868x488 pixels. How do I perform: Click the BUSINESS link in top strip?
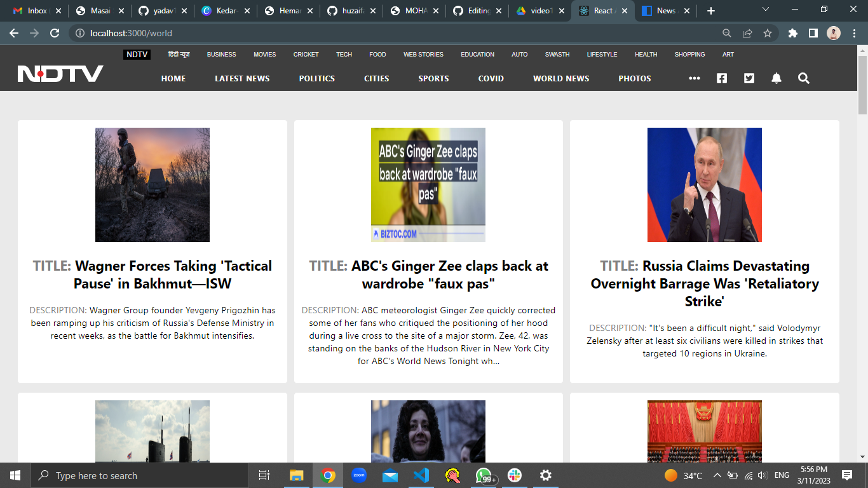tap(221, 55)
